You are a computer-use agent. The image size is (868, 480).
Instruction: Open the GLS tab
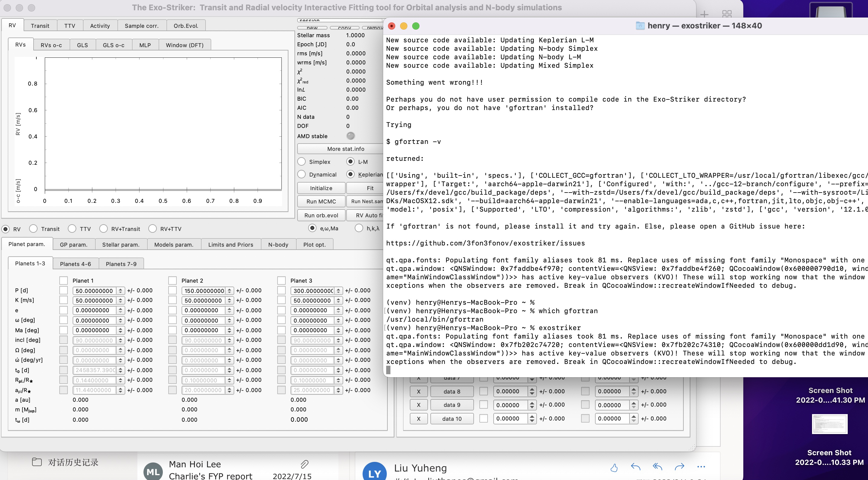(82, 44)
